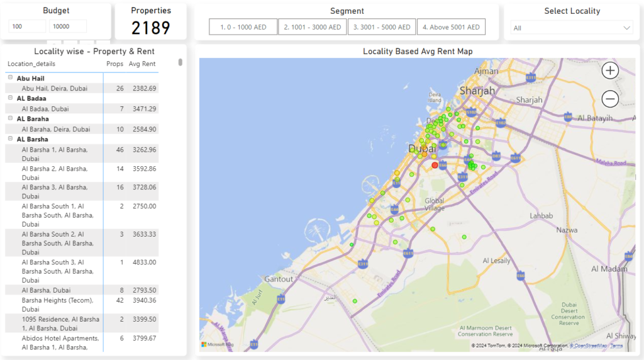Click the 4833.00 average rent value
This screenshot has height=360, width=644.
(144, 262)
